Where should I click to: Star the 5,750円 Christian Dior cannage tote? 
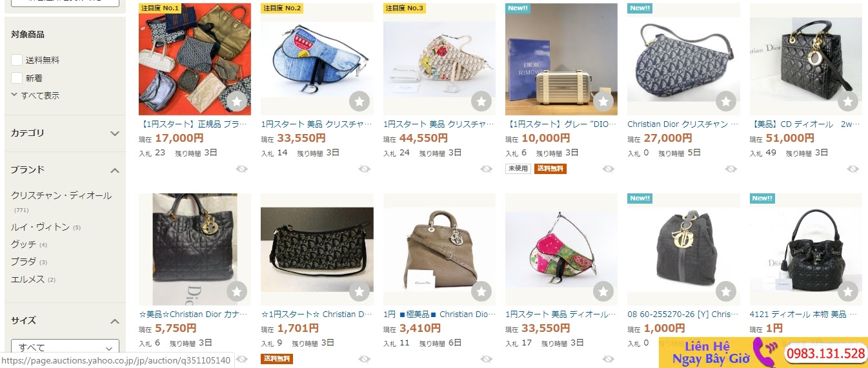pyautogui.click(x=237, y=291)
